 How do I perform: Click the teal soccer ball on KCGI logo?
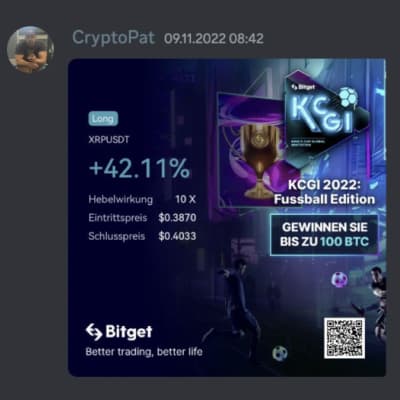point(348,97)
